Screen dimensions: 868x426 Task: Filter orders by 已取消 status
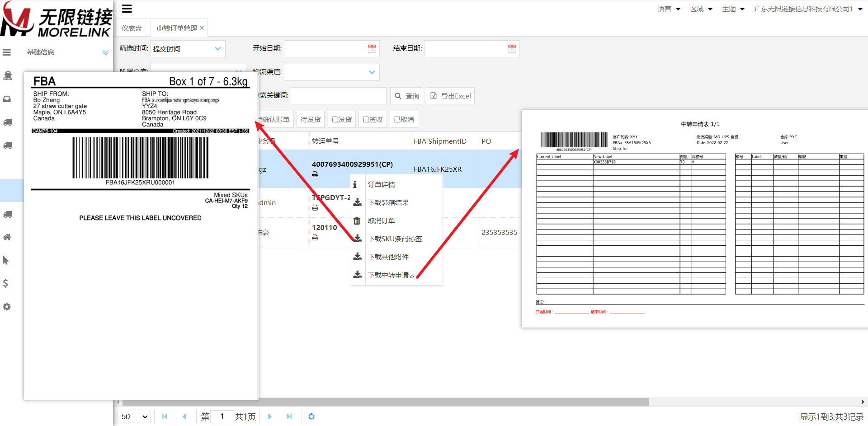(404, 119)
